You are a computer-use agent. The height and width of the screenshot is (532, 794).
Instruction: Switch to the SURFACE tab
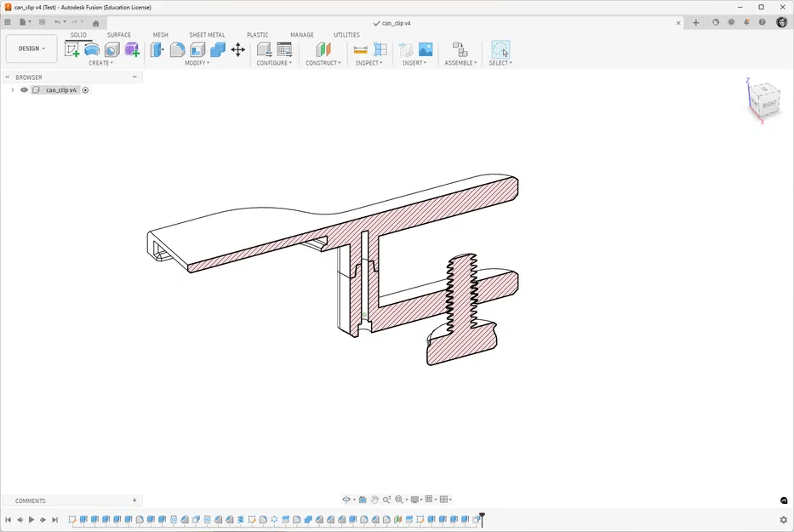(118, 35)
